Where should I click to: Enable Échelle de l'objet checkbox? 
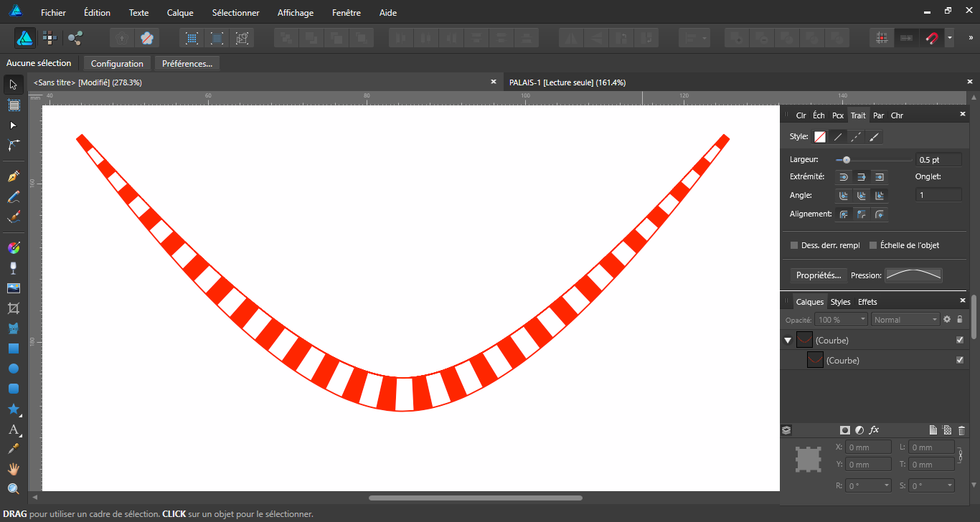click(x=873, y=245)
